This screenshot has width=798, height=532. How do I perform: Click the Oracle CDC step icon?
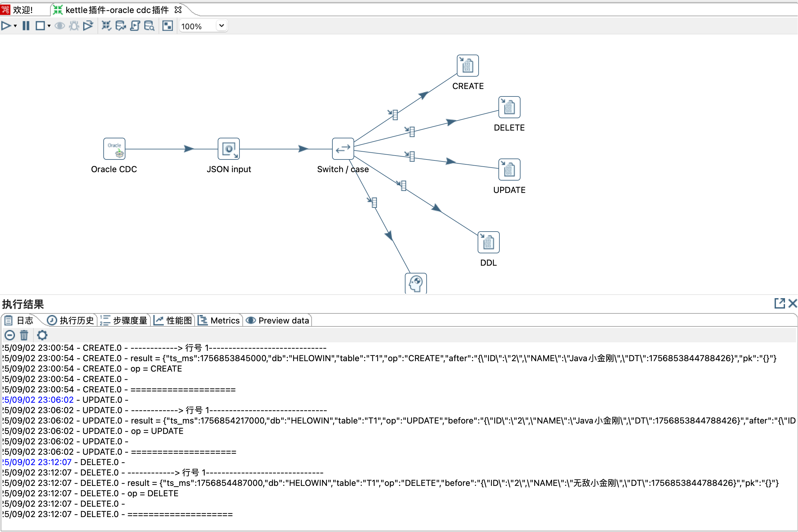click(114, 149)
